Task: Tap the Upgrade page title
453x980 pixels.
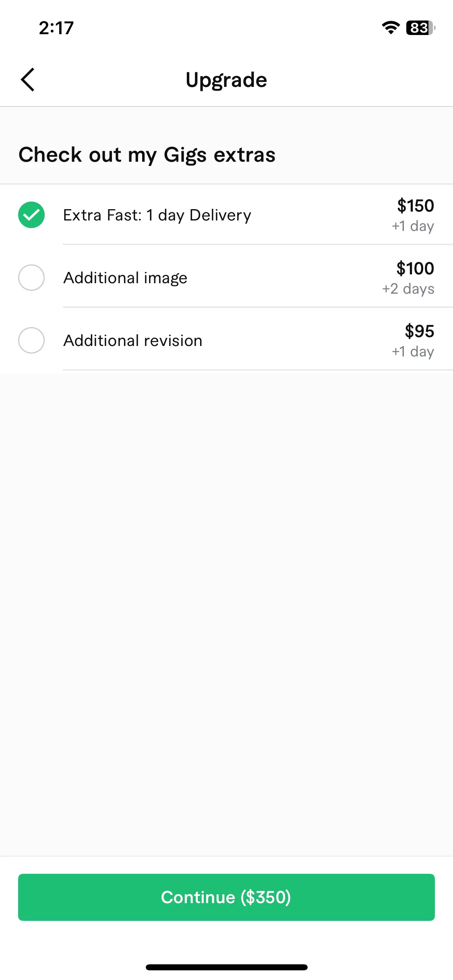Action: (x=226, y=80)
